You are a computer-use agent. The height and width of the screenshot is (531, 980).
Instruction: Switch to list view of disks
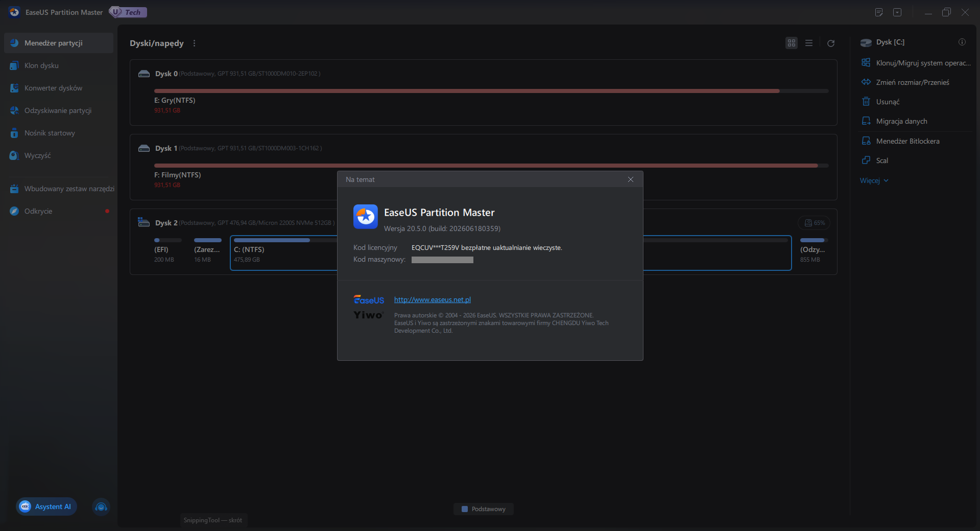tap(809, 43)
